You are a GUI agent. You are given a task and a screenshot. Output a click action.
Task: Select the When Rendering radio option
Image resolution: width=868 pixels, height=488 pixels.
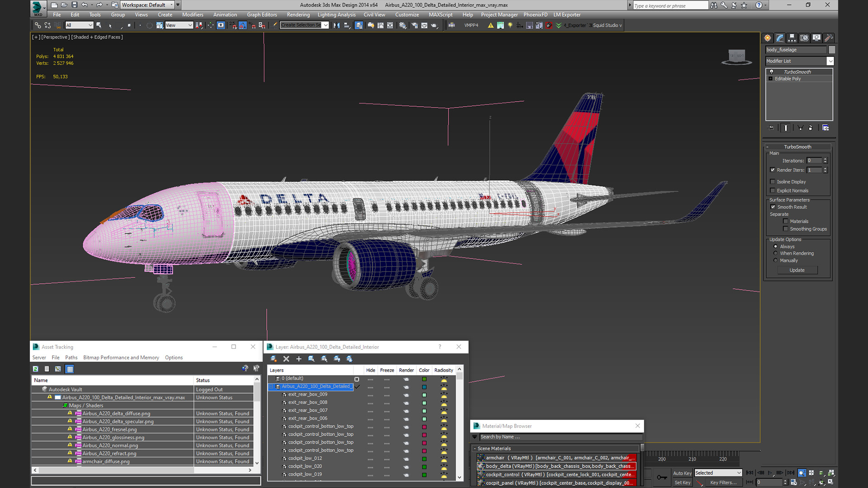[x=776, y=253]
